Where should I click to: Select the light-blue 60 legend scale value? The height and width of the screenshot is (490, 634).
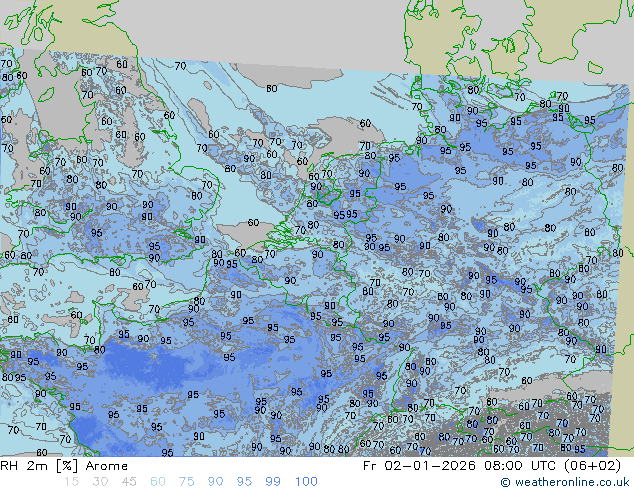(x=158, y=482)
